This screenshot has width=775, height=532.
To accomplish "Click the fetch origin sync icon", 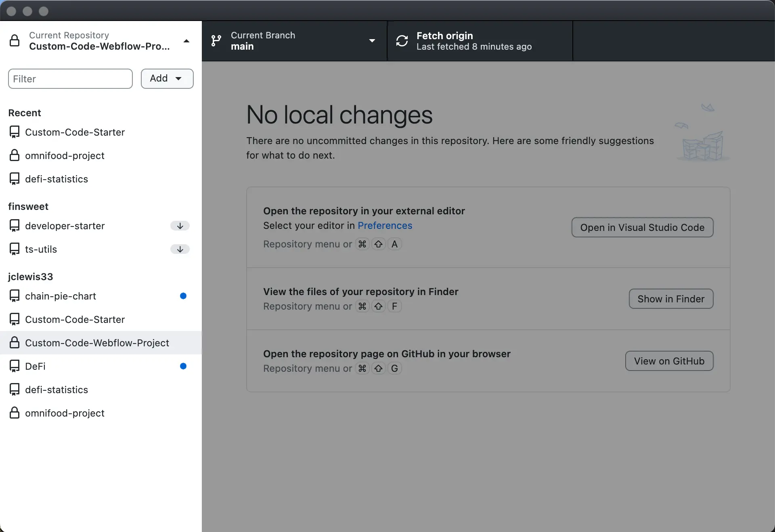I will [402, 41].
